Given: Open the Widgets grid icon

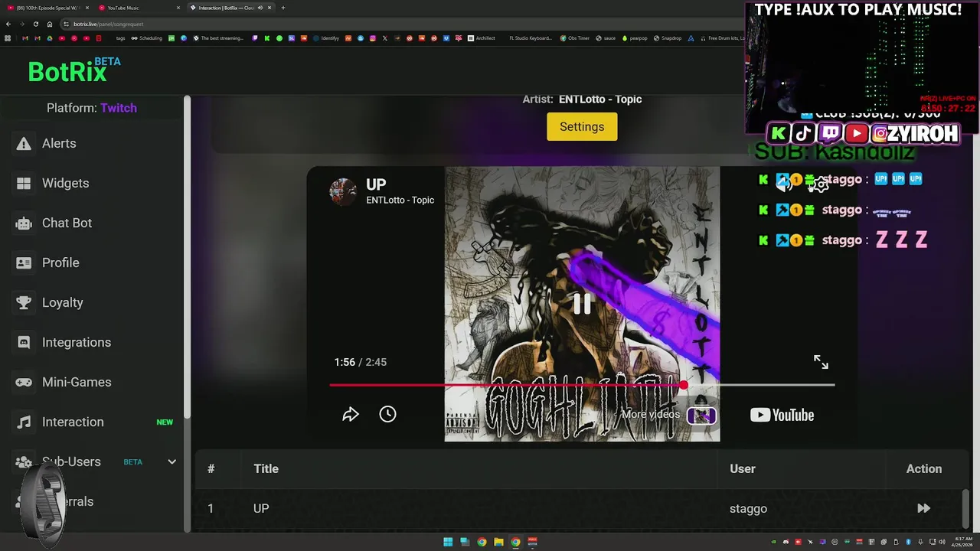Looking at the screenshot, I should tap(24, 183).
